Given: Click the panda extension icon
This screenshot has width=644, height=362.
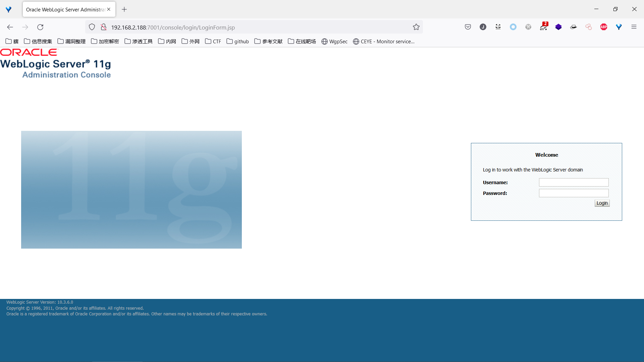Looking at the screenshot, I should click(498, 27).
